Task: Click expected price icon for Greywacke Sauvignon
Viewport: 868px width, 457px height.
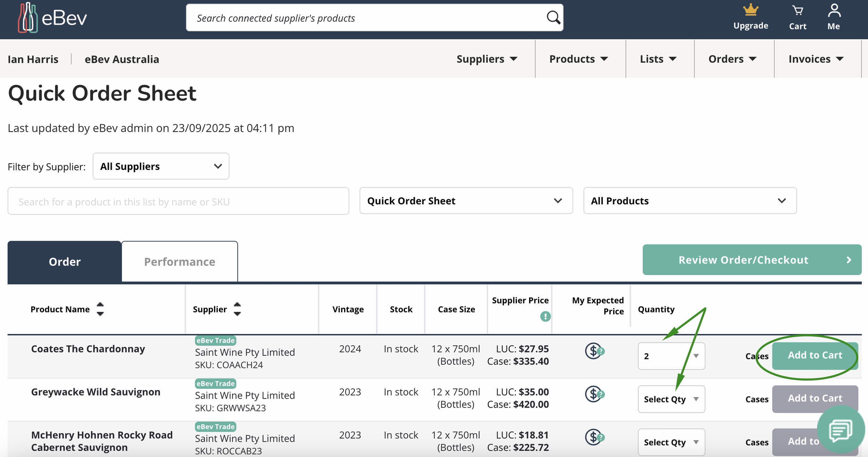Action: click(594, 394)
